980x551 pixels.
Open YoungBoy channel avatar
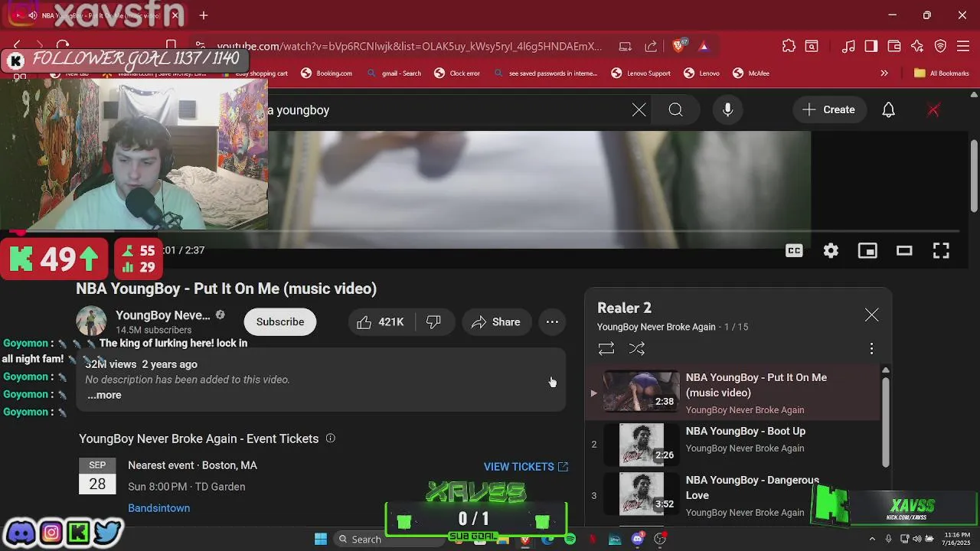coord(91,321)
